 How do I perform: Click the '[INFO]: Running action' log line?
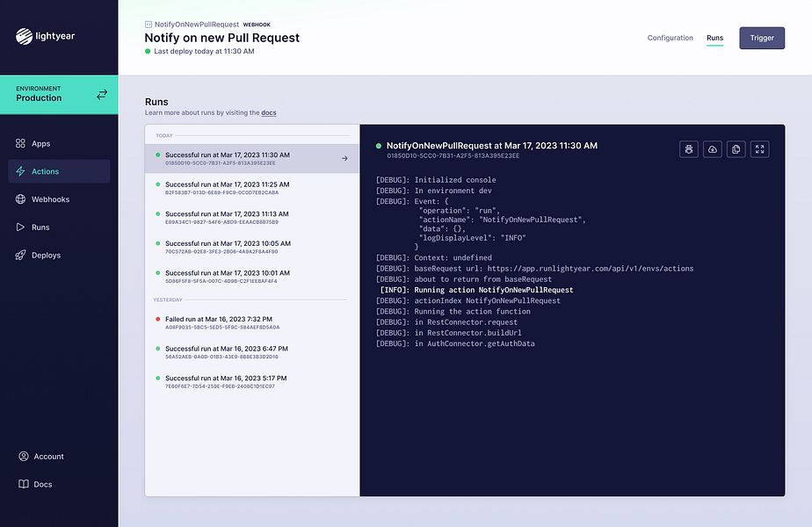(x=476, y=290)
